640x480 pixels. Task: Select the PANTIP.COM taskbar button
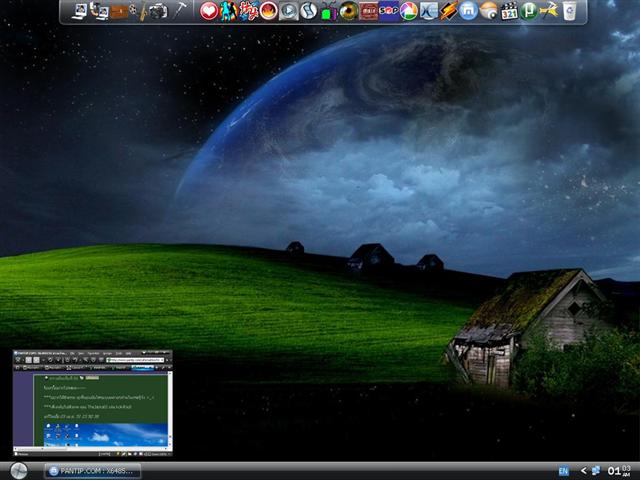(93, 471)
